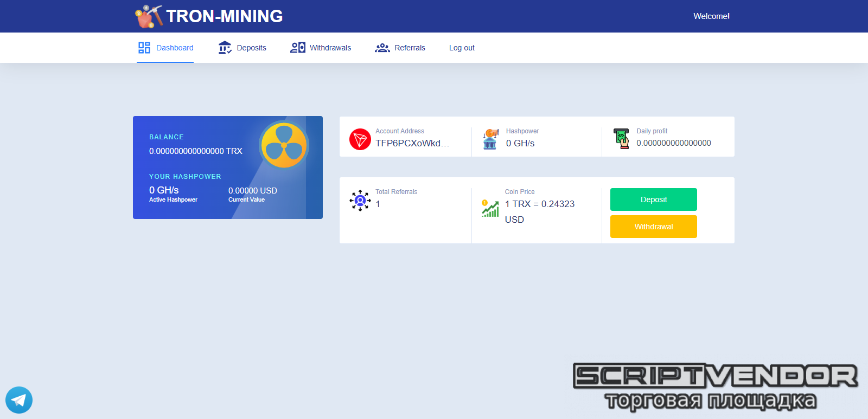The width and height of the screenshot is (868, 419).
Task: Click the TRON-MINING title text
Action: point(224,16)
